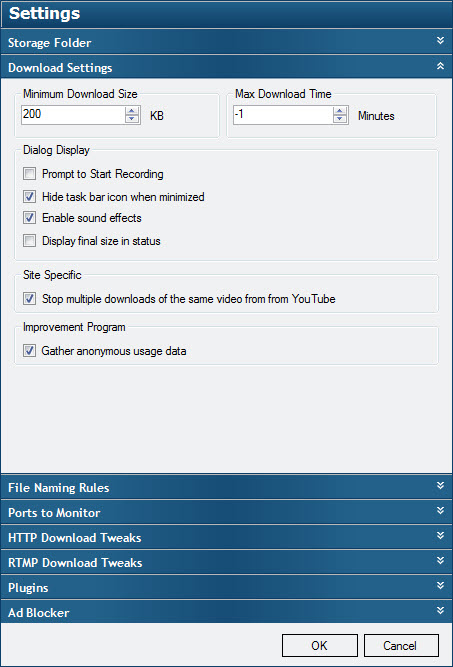Click the 'Dialog Display' group label
Image resolution: width=453 pixels, height=667 pixels.
click(56, 150)
